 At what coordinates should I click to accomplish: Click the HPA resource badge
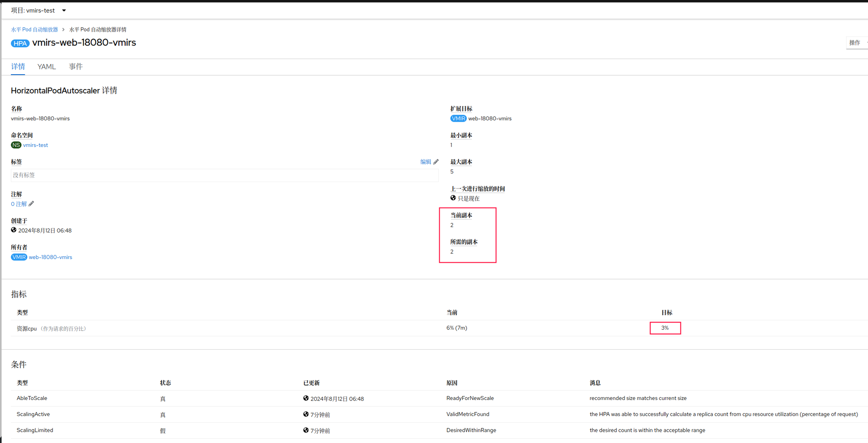pos(20,43)
